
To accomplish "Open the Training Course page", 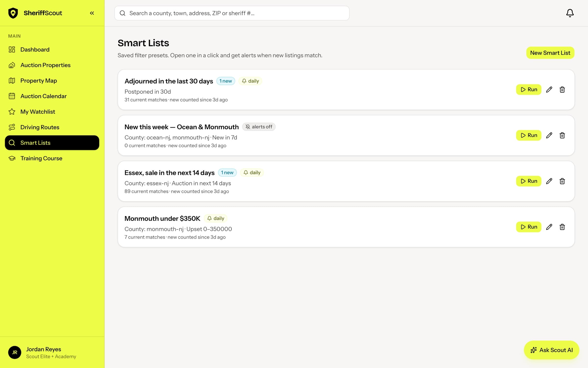I will point(52,158).
